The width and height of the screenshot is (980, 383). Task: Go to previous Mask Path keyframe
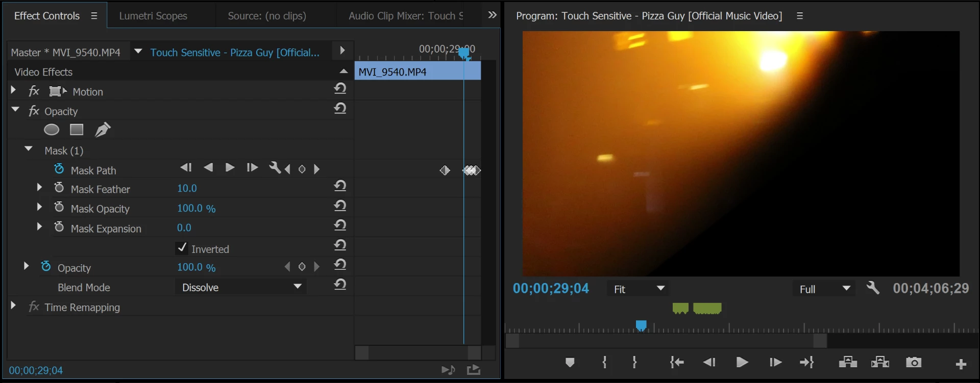(288, 169)
